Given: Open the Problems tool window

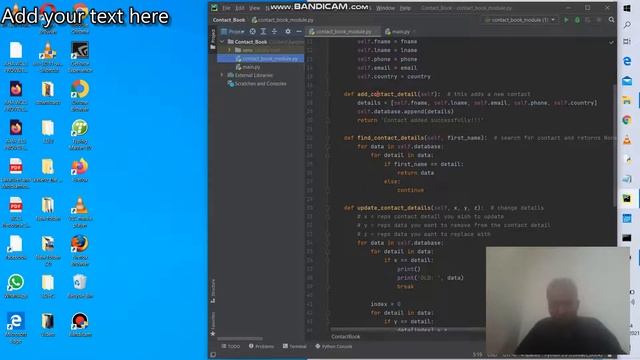Looking at the screenshot, I should point(261,346).
